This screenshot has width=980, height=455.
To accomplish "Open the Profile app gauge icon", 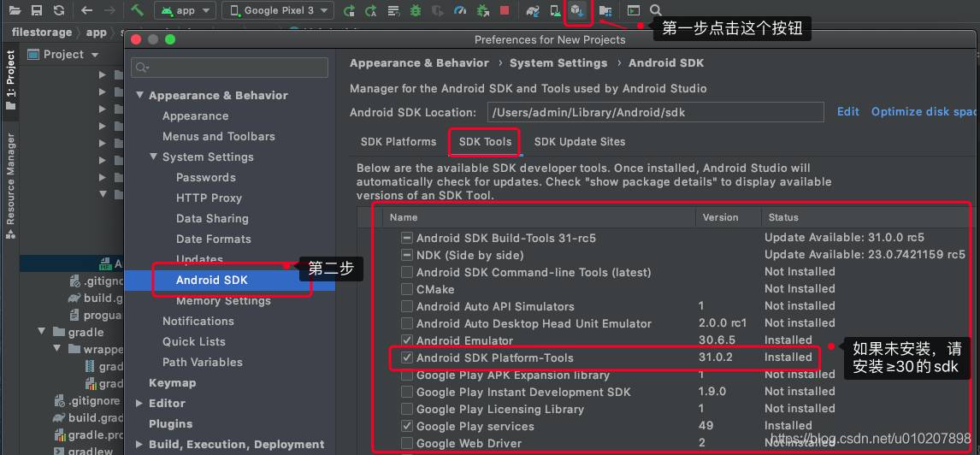I will point(460,10).
